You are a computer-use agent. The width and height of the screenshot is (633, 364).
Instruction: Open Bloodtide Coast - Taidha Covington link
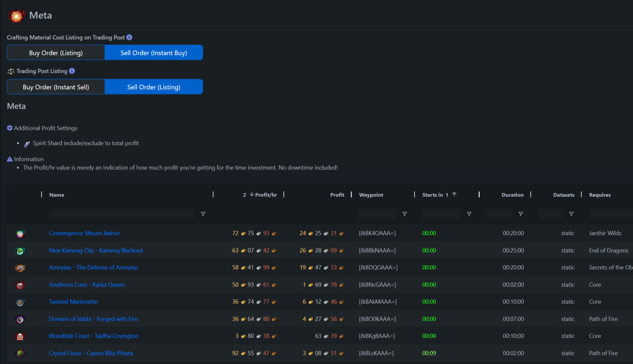coord(94,336)
